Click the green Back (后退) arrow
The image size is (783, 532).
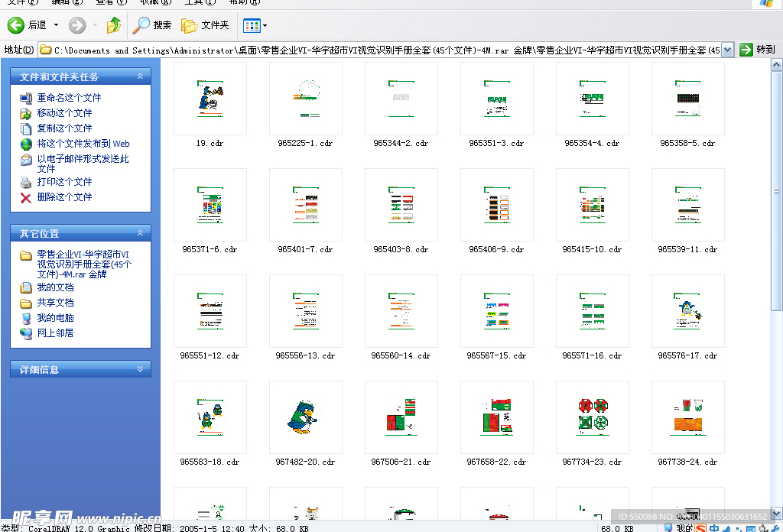[x=16, y=25]
